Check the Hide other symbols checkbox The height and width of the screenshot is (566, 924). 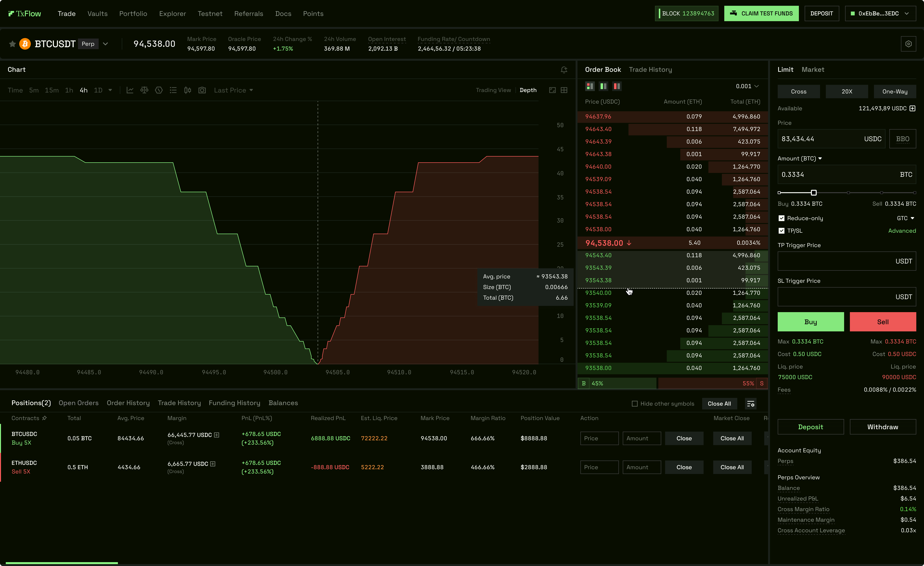635,403
